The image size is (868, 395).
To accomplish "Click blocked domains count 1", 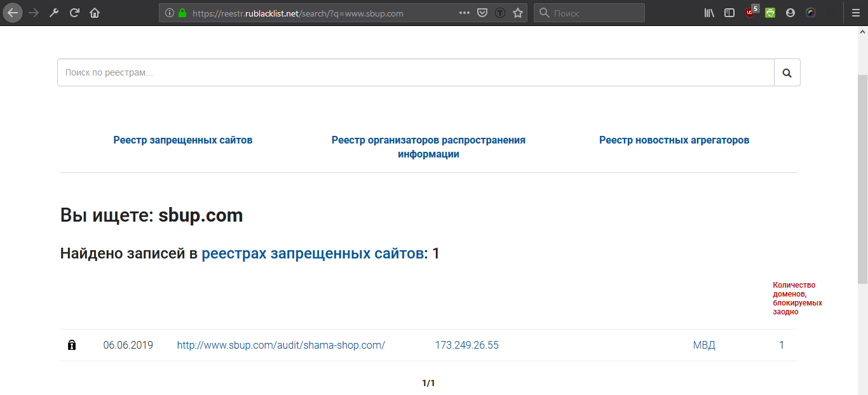I will click(x=782, y=345).
